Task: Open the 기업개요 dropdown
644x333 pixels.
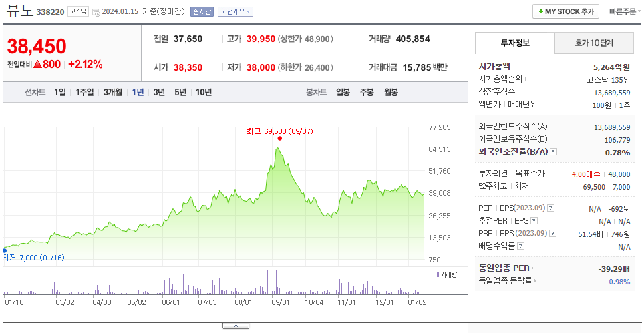Action: (x=236, y=11)
